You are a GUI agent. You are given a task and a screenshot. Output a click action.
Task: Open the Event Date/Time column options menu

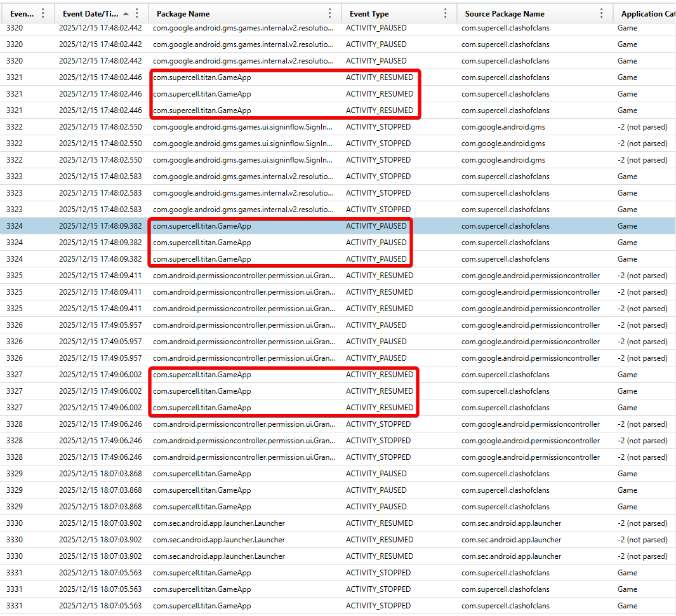[136, 13]
